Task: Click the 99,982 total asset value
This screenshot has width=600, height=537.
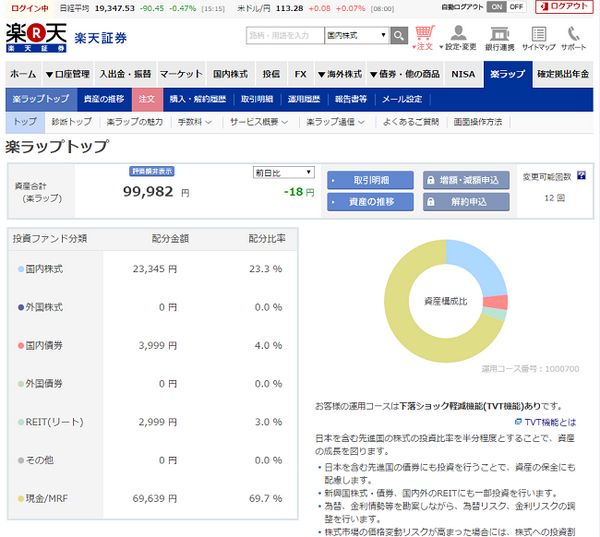Action: (x=148, y=191)
